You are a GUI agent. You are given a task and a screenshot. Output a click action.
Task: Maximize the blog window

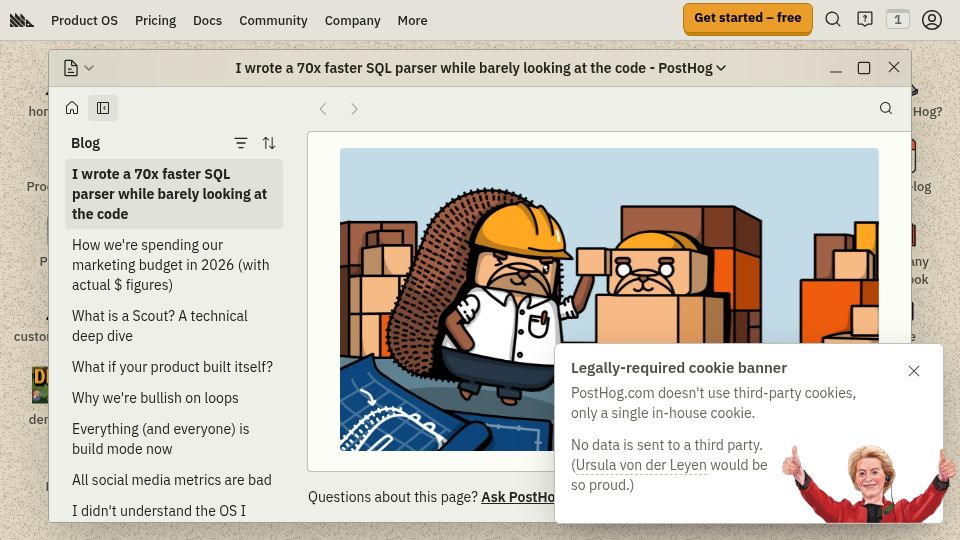(x=864, y=68)
